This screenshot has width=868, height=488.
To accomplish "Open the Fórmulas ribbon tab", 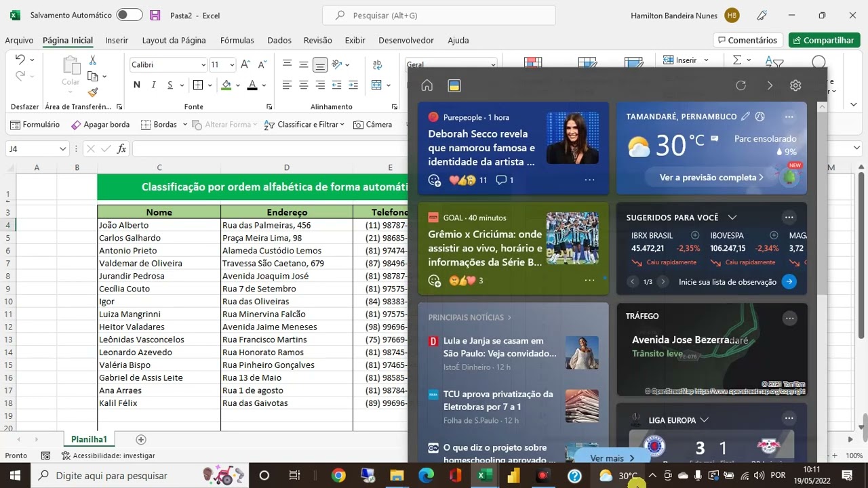I will (x=237, y=41).
